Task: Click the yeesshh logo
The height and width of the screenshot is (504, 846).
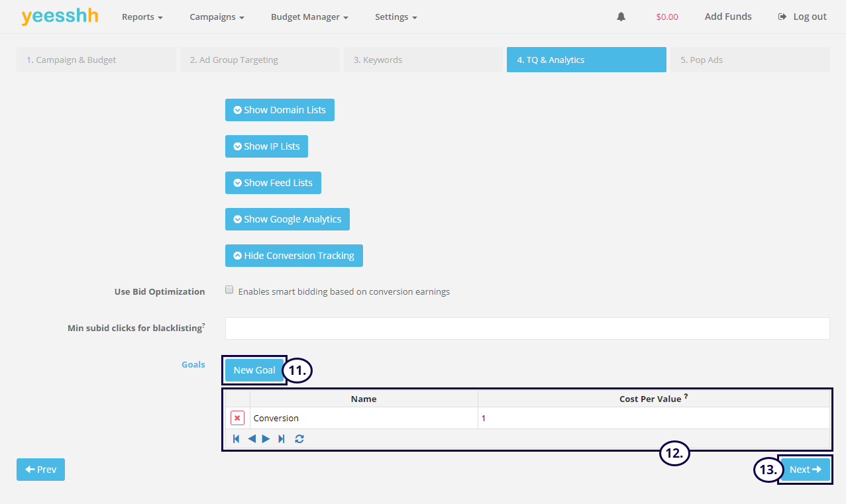Action: [x=60, y=17]
